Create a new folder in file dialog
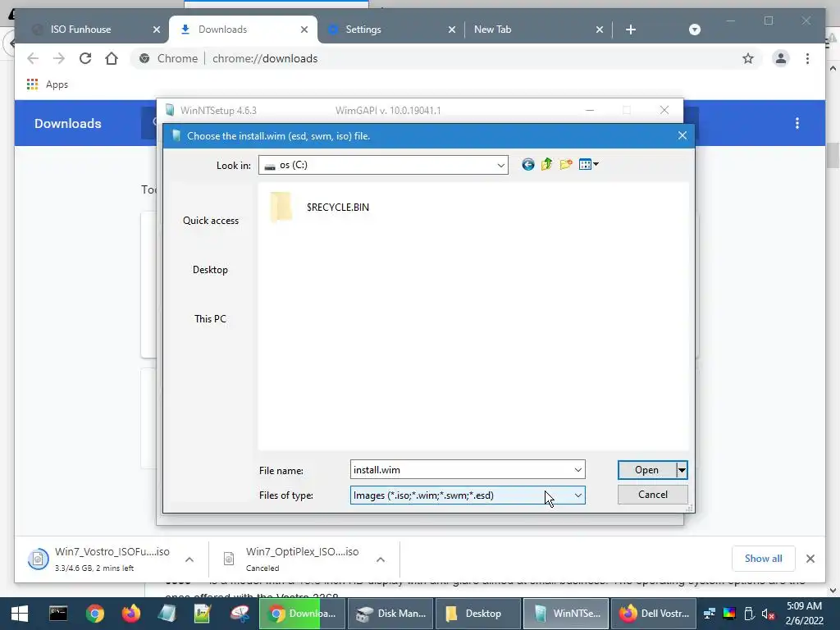Image resolution: width=840 pixels, height=630 pixels. click(566, 164)
